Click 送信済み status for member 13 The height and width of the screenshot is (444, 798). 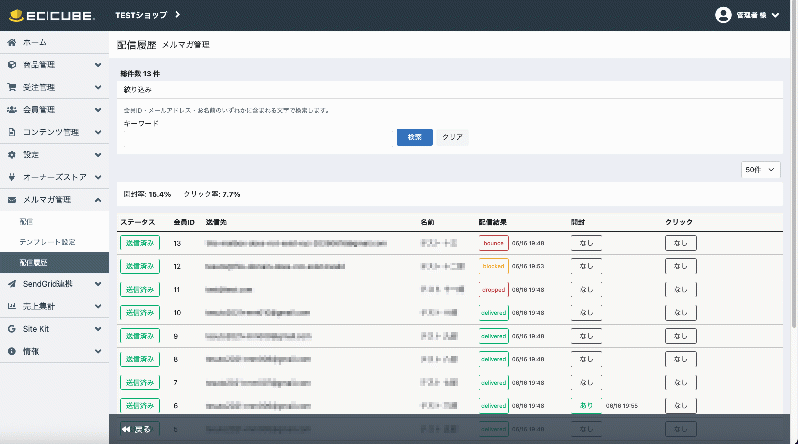click(x=140, y=243)
